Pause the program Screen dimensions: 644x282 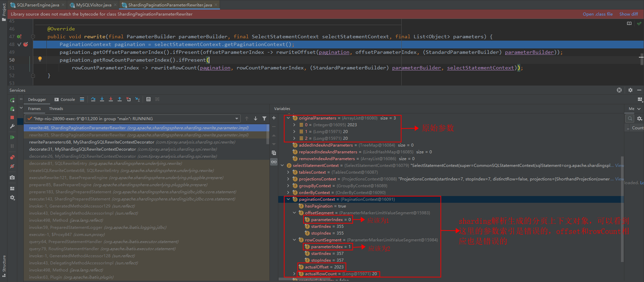coord(12,146)
